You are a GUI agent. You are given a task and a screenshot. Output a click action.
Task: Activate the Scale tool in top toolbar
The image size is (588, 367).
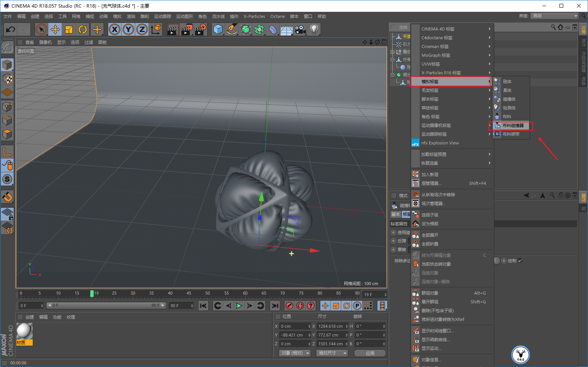click(69, 29)
